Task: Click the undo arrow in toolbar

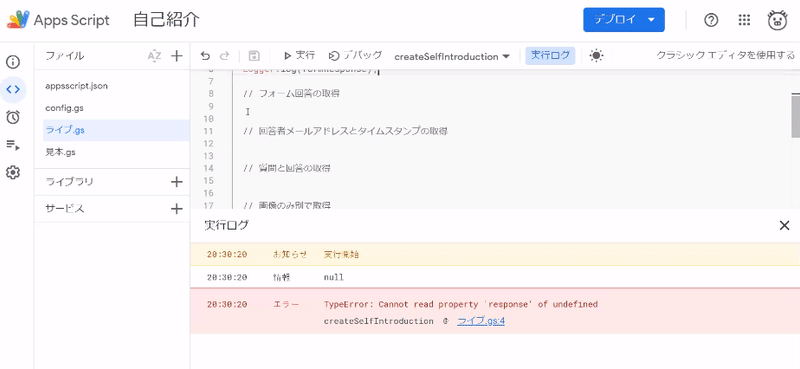Action: click(205, 56)
